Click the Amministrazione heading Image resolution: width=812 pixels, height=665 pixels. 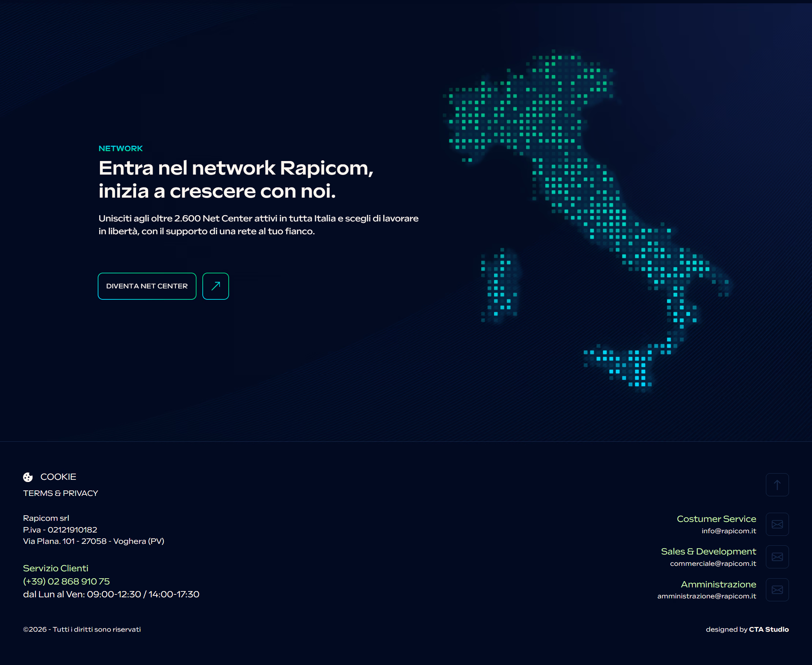click(719, 584)
